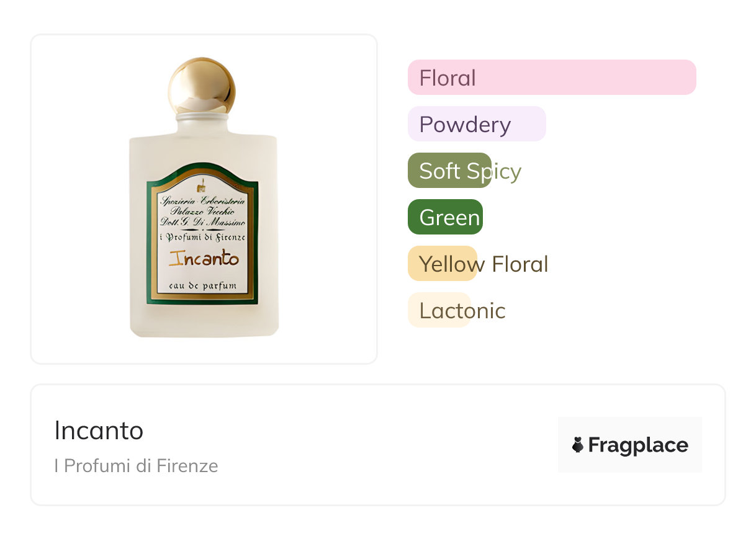Click the Yellow Floral accord bar
756x536 pixels.
pyautogui.click(x=442, y=264)
